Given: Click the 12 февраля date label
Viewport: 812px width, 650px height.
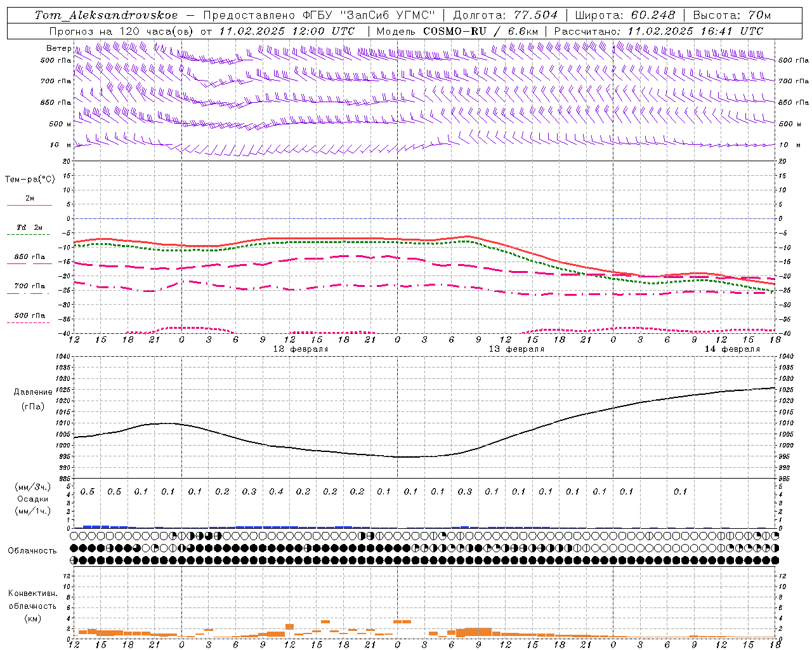Looking at the screenshot, I should click(301, 349).
